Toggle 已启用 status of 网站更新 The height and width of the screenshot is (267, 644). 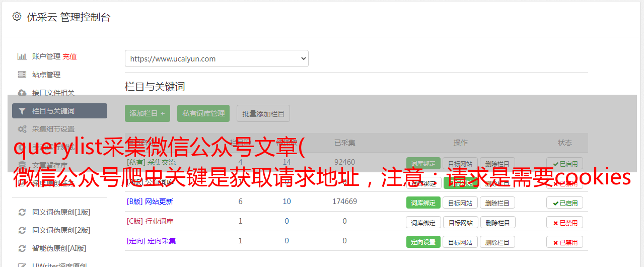(565, 203)
